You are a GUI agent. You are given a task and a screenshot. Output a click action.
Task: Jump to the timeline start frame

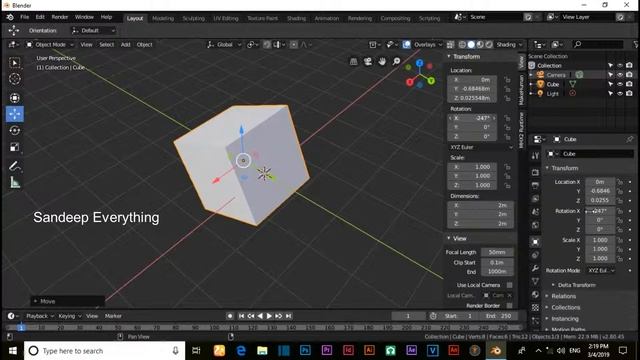pyautogui.click(x=241, y=316)
